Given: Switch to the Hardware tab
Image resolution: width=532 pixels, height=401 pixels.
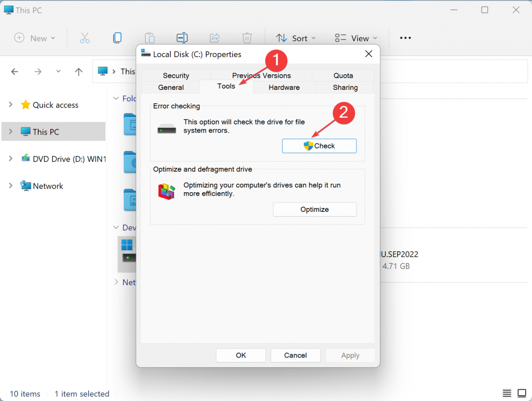Looking at the screenshot, I should [x=284, y=87].
